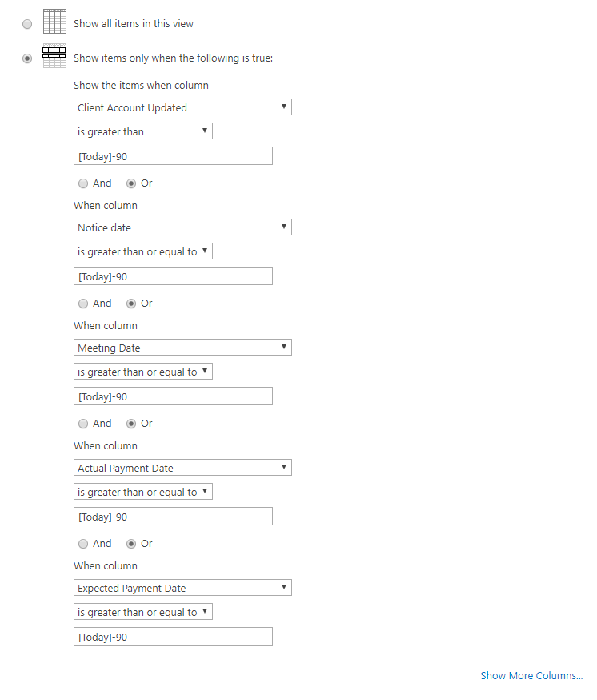Select 'Show items only when the following is true'

click(x=26, y=58)
